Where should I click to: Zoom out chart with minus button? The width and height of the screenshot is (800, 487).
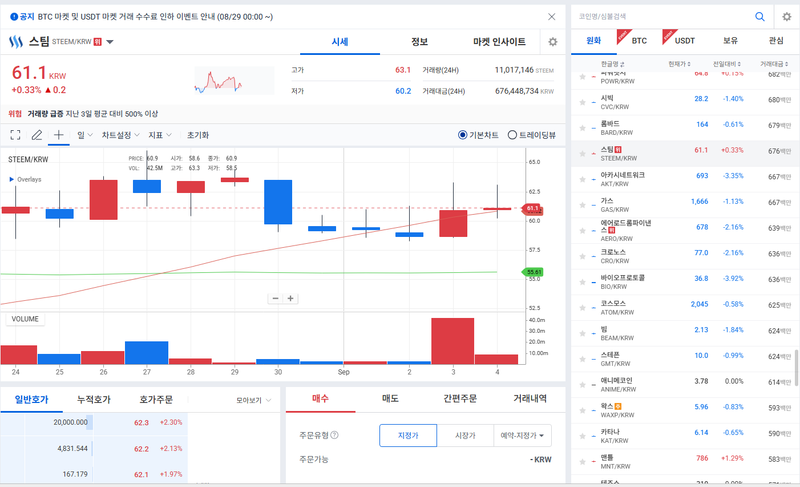[276, 298]
